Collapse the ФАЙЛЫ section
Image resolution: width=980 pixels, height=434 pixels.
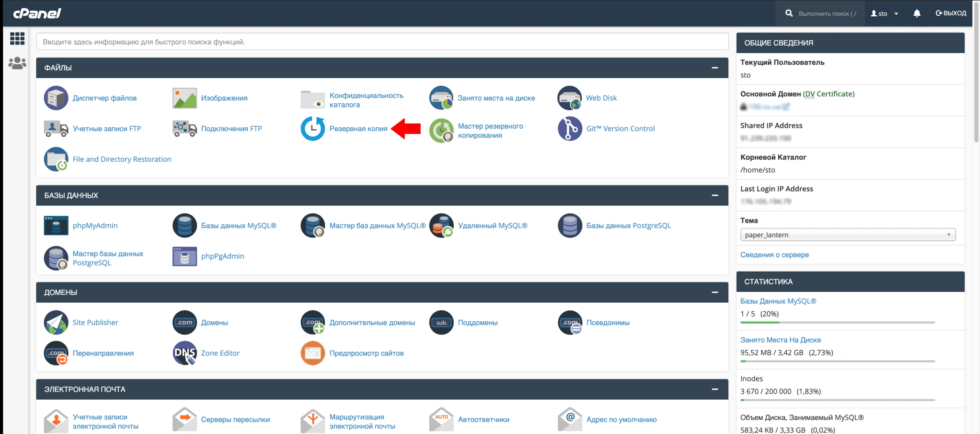point(715,68)
